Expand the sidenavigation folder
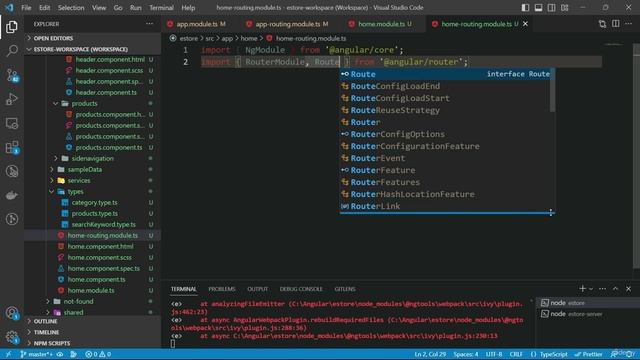The image size is (640, 360). [93, 158]
